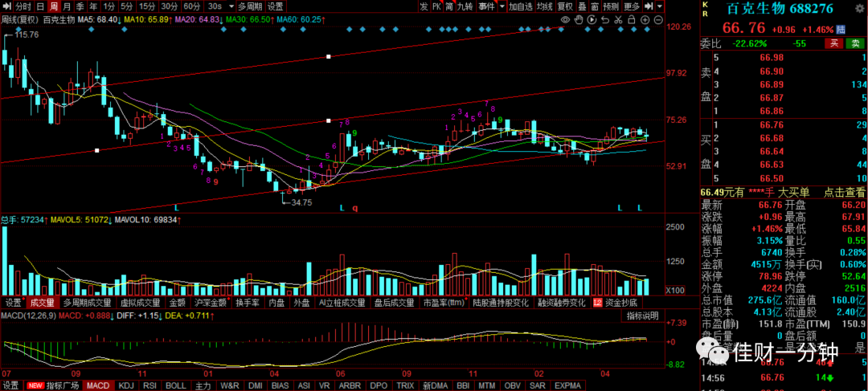Open the 指标说明 indicator description button
This screenshot has width=868, height=391.
(643, 316)
